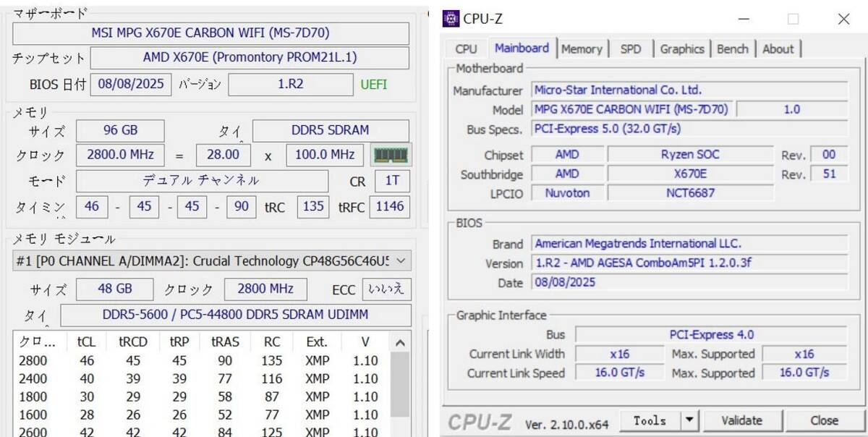The height and width of the screenshot is (437, 868).
Task: Select the SPD tab
Action: (630, 49)
